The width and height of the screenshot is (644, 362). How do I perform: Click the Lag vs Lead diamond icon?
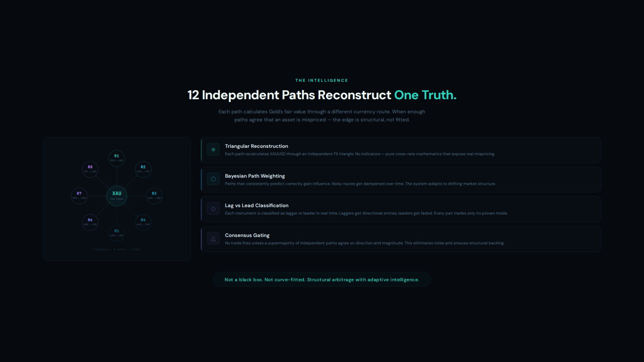[213, 209]
